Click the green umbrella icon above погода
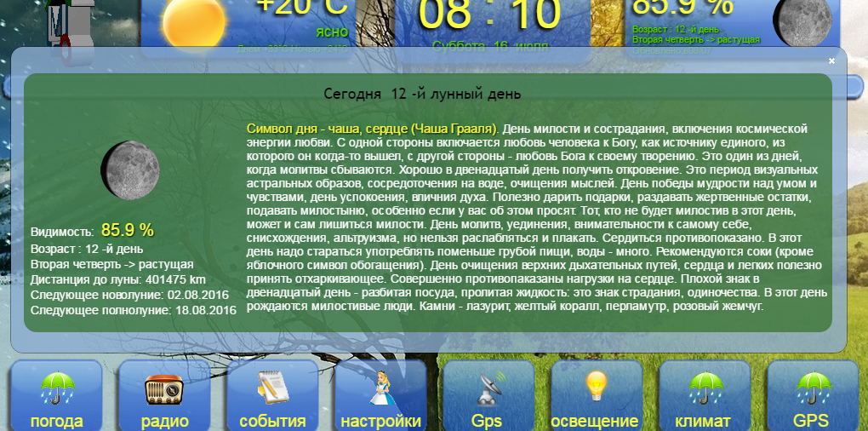Screen dimensions: 868x431 [57, 388]
